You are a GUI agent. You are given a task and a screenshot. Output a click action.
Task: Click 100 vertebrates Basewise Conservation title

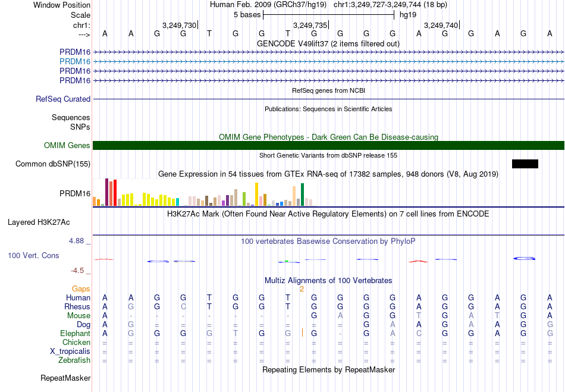[x=328, y=241]
